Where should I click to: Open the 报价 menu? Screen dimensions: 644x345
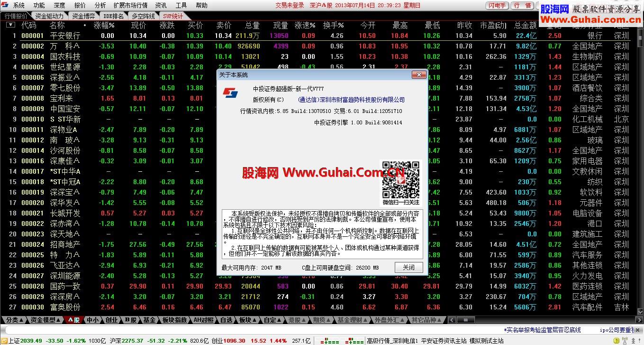tap(80, 5)
